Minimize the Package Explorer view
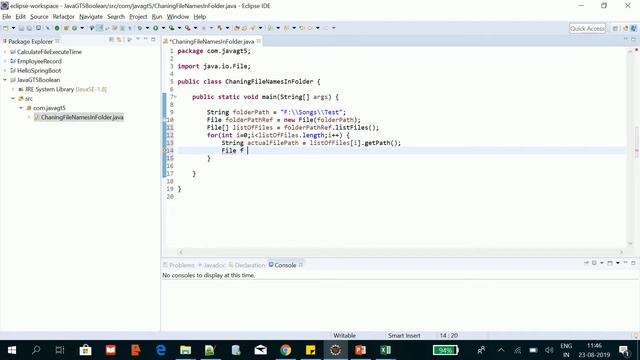The height and width of the screenshot is (360, 640). click(x=145, y=39)
